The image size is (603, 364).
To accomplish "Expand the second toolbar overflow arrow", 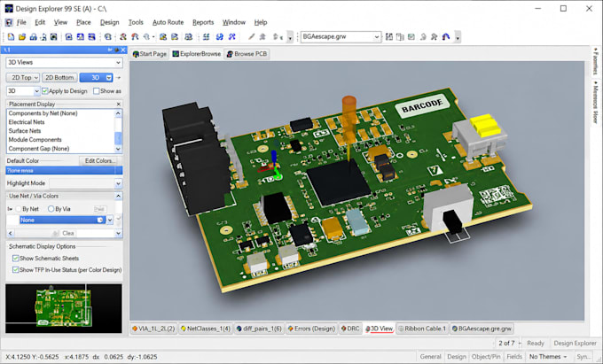I will tap(458, 37).
